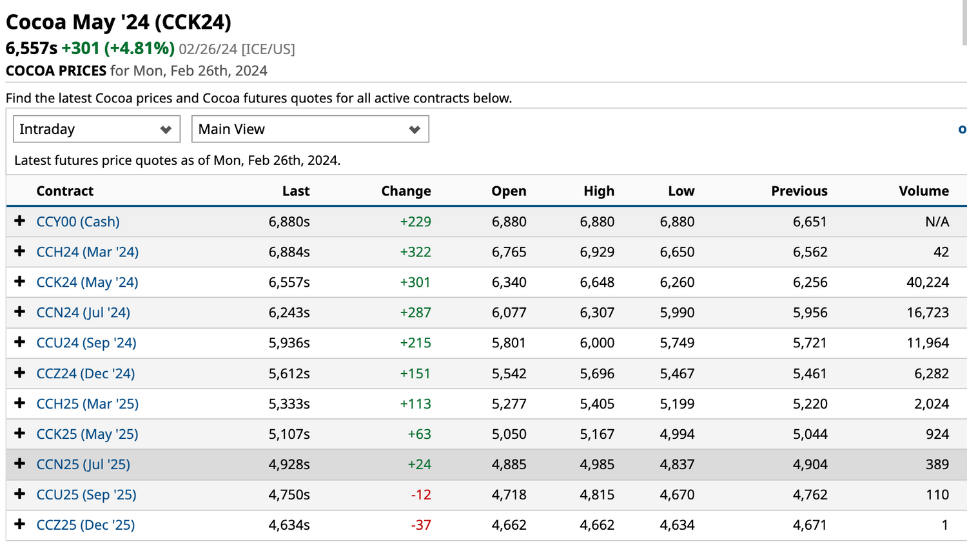Image resolution: width=967 pixels, height=560 pixels.
Task: Expand the CCN25 (Jul '25) contract row
Action: [x=19, y=464]
